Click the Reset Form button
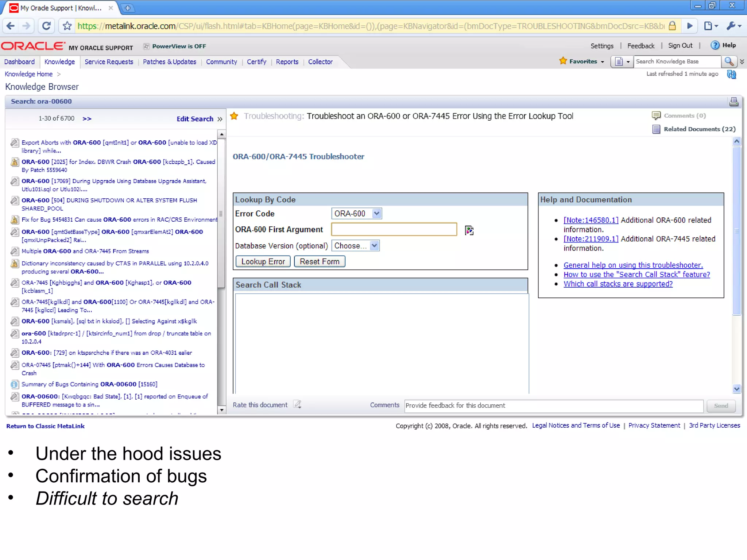 (320, 261)
